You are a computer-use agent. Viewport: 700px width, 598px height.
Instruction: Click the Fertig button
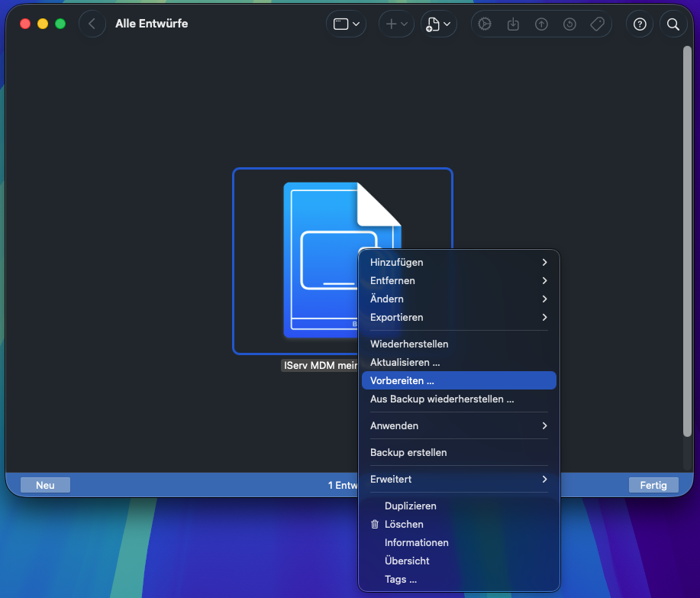(x=653, y=485)
